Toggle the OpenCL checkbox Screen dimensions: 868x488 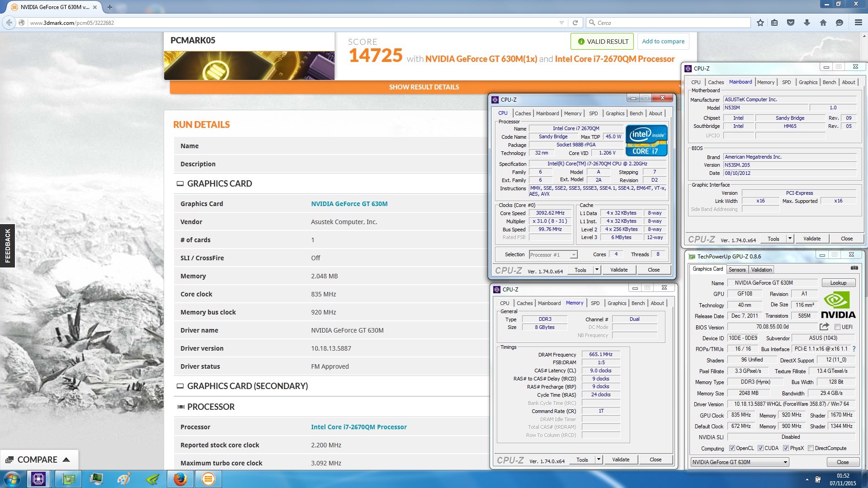(x=732, y=448)
